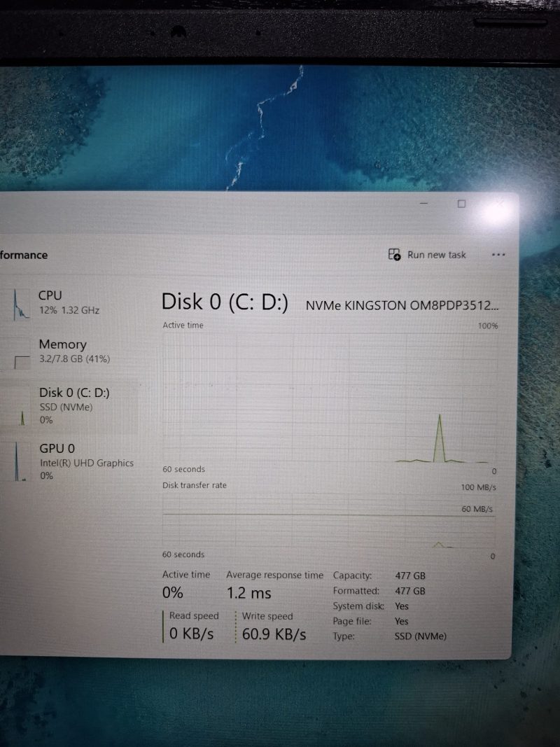Image resolution: width=560 pixels, height=747 pixels.
Task: Click the 1.2 ms average response value
Action: [x=248, y=593]
